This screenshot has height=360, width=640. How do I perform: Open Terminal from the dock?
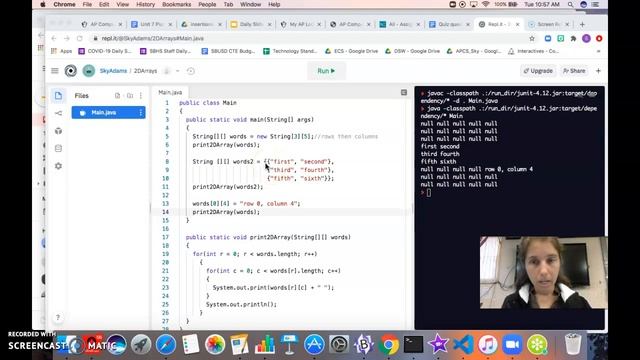point(413,344)
